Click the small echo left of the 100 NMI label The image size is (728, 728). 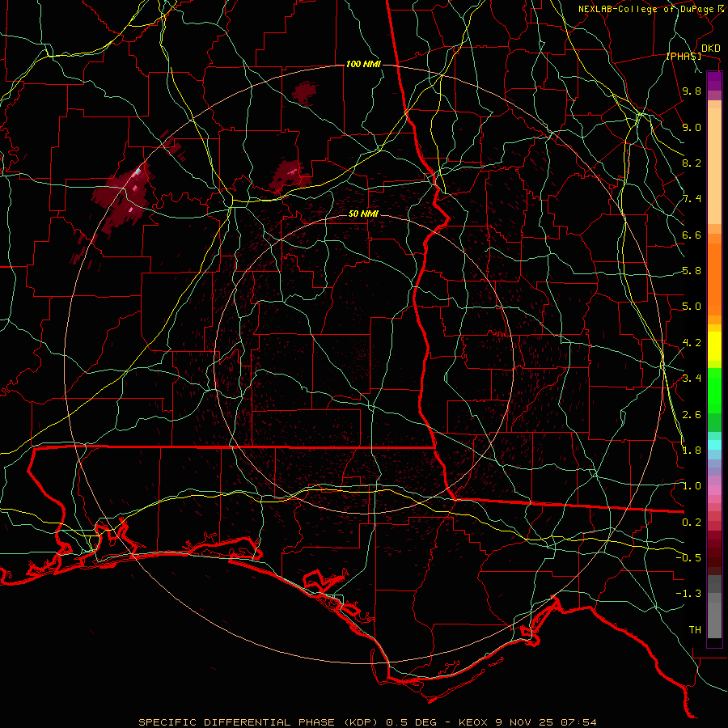click(304, 92)
